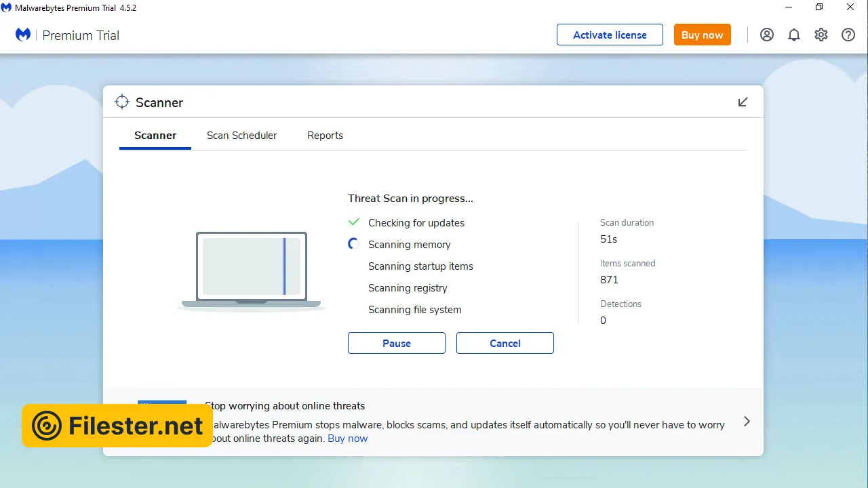The width and height of the screenshot is (868, 488).
Task: Open settings via the gear icon
Action: tap(821, 35)
